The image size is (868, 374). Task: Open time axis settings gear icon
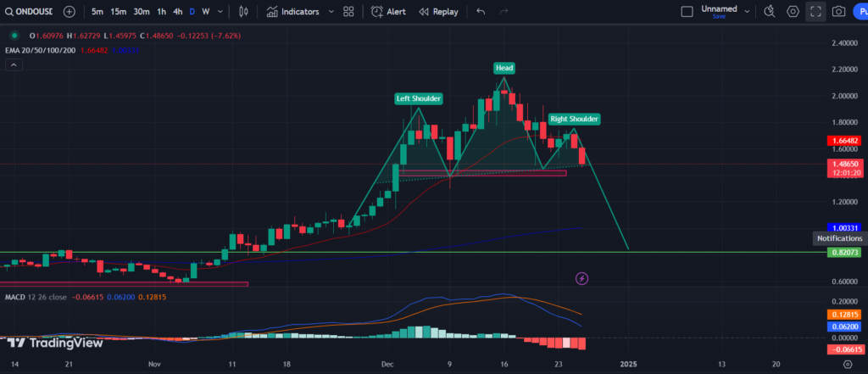(x=848, y=364)
